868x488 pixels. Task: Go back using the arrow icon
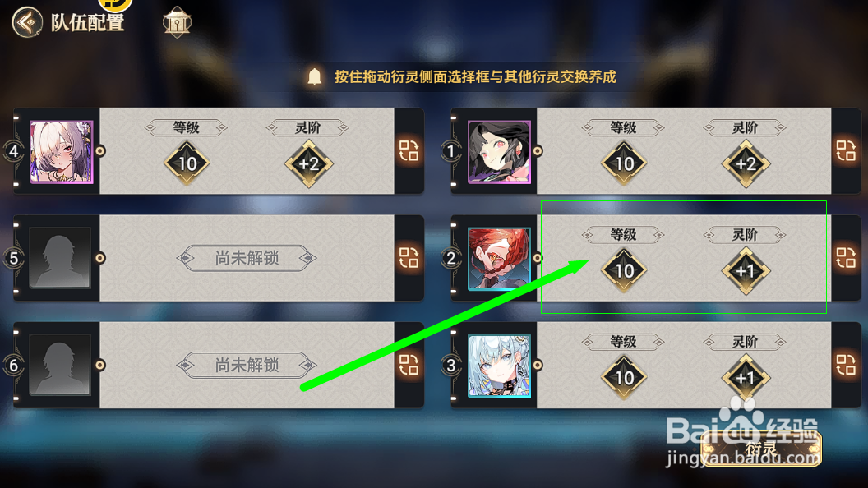(27, 22)
